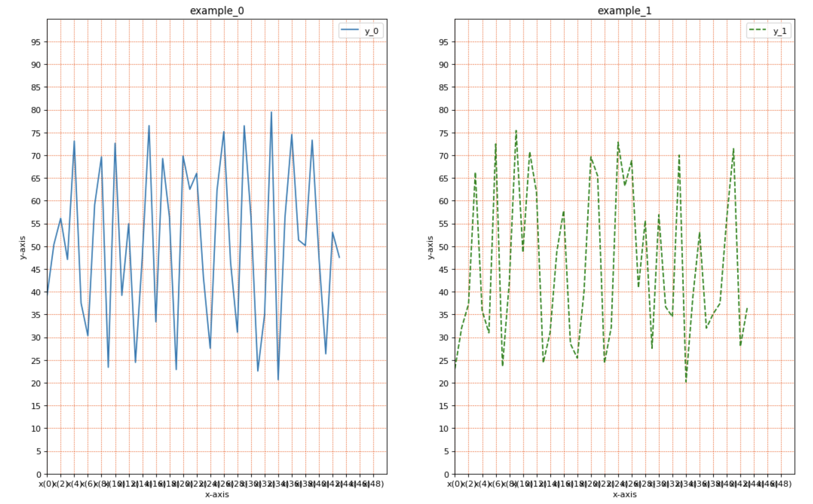Click the example_0 chart title
This screenshot has width=813, height=504.
click(x=217, y=11)
